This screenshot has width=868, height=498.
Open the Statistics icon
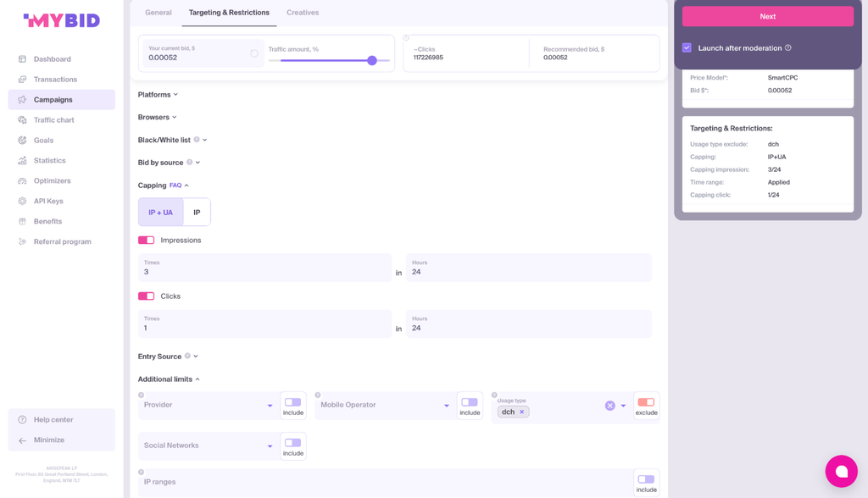pos(22,160)
